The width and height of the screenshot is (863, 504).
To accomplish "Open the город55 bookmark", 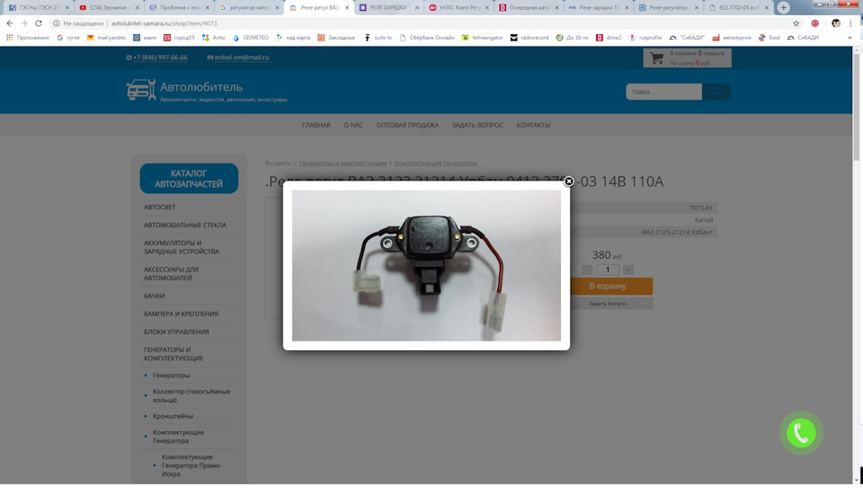I will click(x=179, y=38).
